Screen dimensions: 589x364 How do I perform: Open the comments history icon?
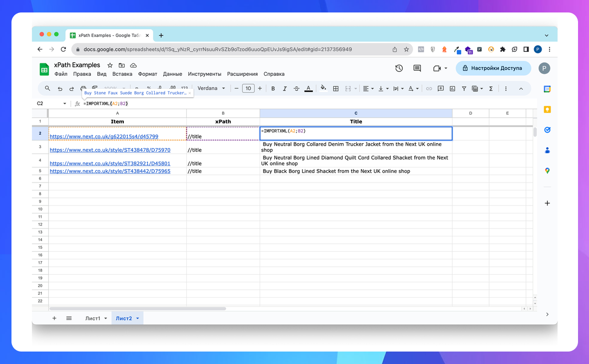pos(417,68)
